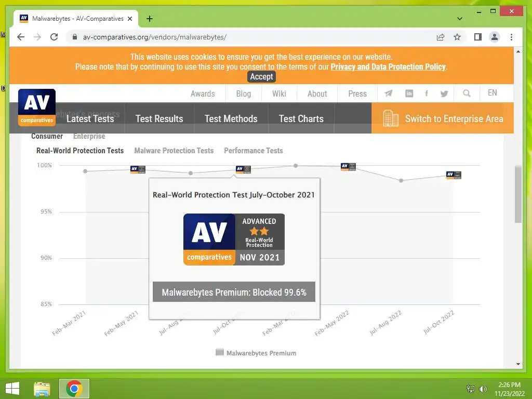Click the Feb-May 2022 award badge on chart

348,167
